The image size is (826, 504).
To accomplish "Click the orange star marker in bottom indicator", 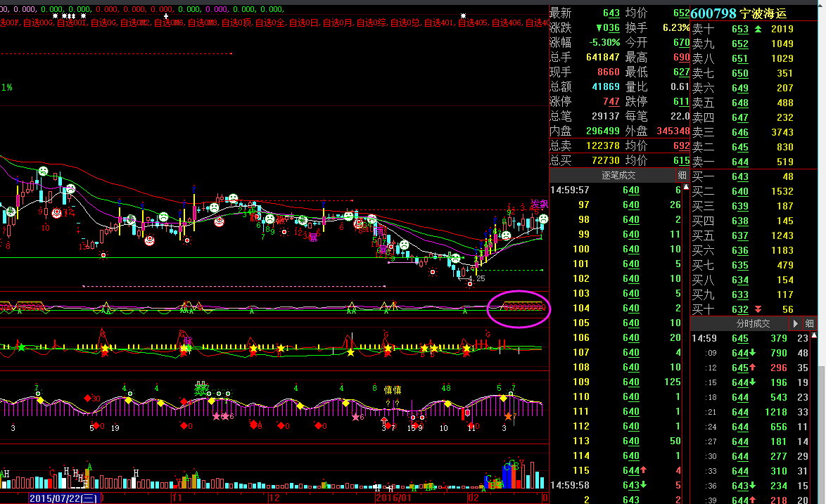I will (509, 417).
